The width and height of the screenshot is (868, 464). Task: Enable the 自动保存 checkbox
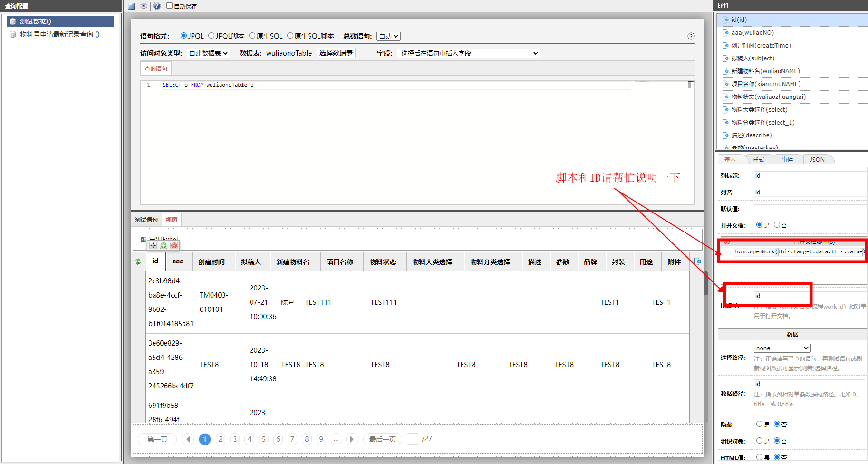click(170, 6)
